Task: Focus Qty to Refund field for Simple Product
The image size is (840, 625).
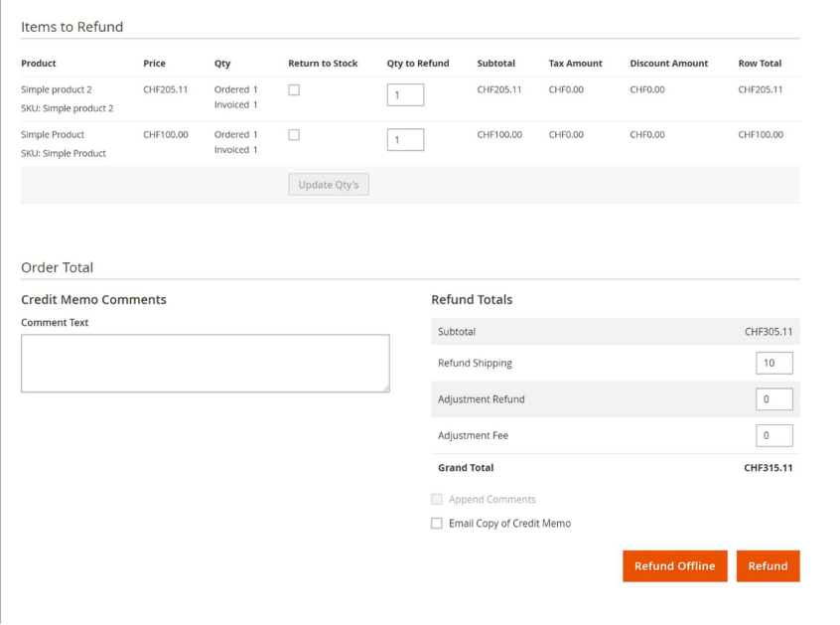Action: pos(405,140)
